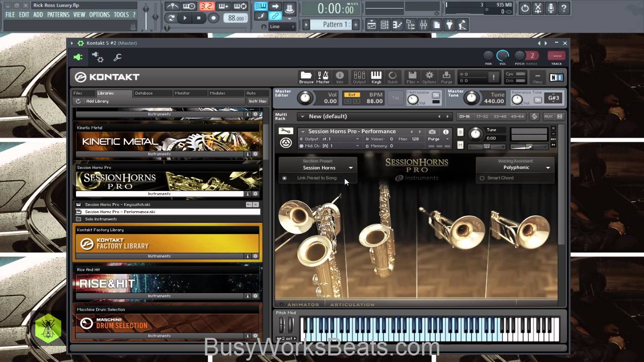Click the refresh icon beside Add Library

click(x=78, y=101)
